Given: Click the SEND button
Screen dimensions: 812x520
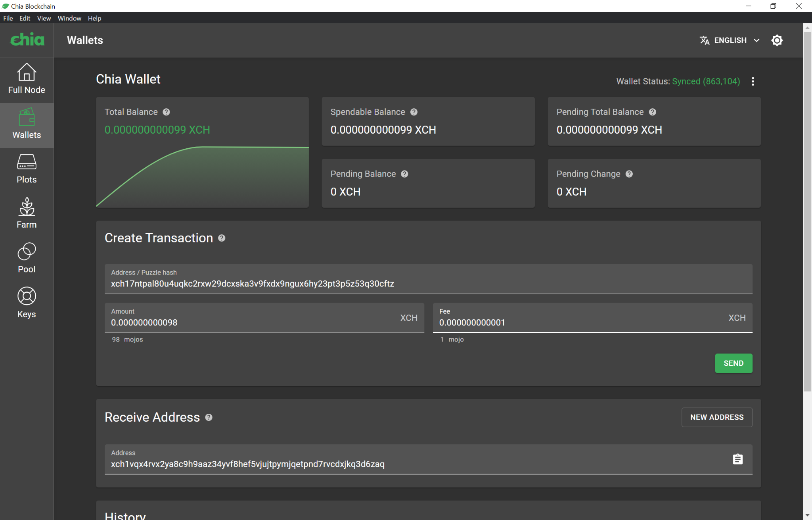Looking at the screenshot, I should click(x=733, y=363).
